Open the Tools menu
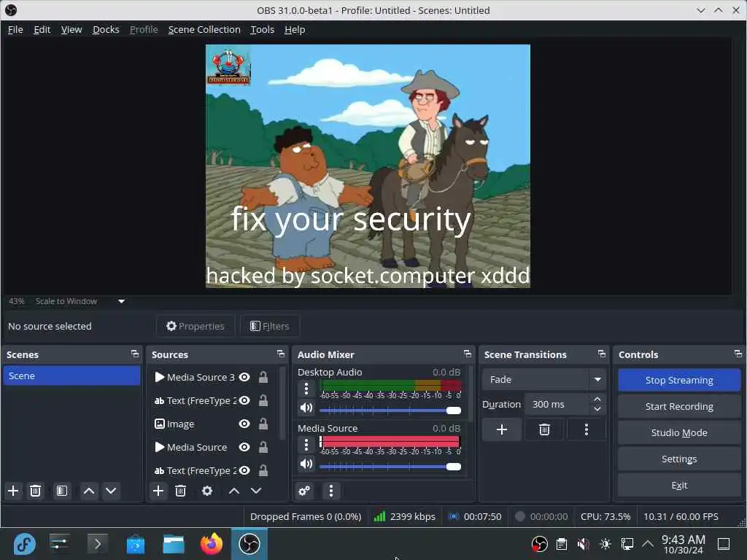 point(263,29)
